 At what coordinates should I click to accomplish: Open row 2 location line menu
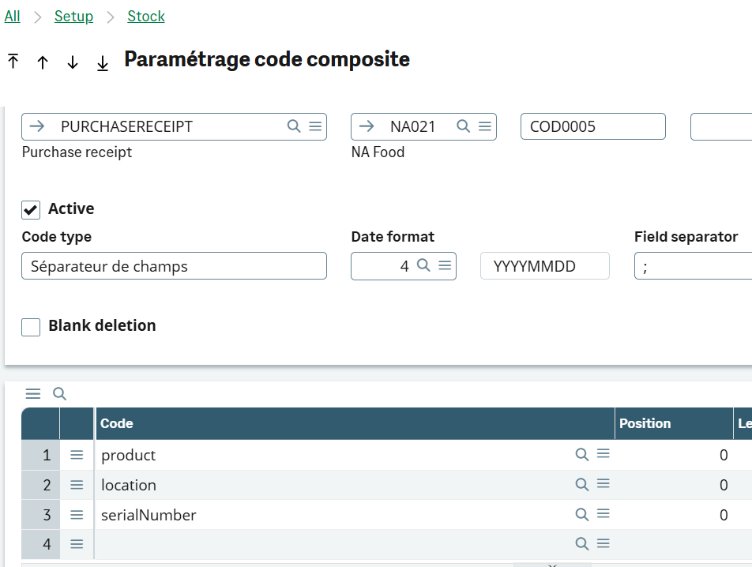click(x=76, y=485)
